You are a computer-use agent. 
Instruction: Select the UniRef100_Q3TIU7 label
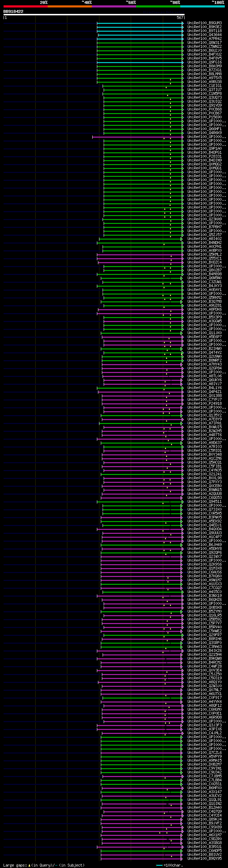pos(204,90)
